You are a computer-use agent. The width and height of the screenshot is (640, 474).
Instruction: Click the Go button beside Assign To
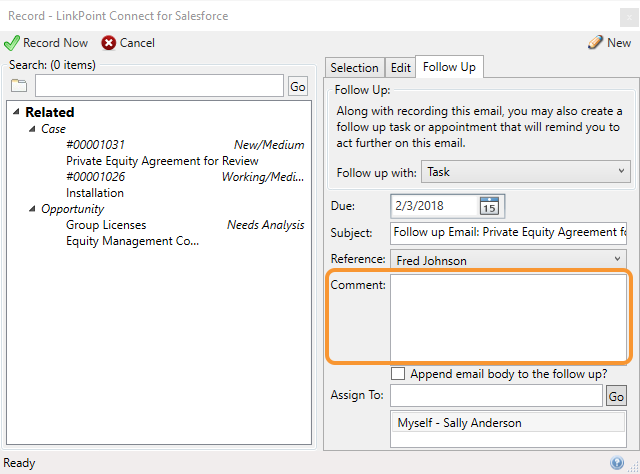click(x=616, y=396)
